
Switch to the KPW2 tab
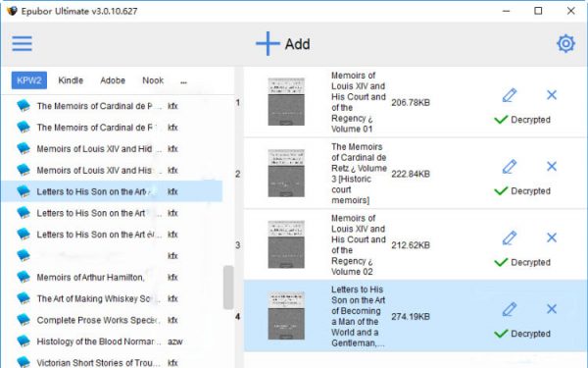tap(28, 80)
